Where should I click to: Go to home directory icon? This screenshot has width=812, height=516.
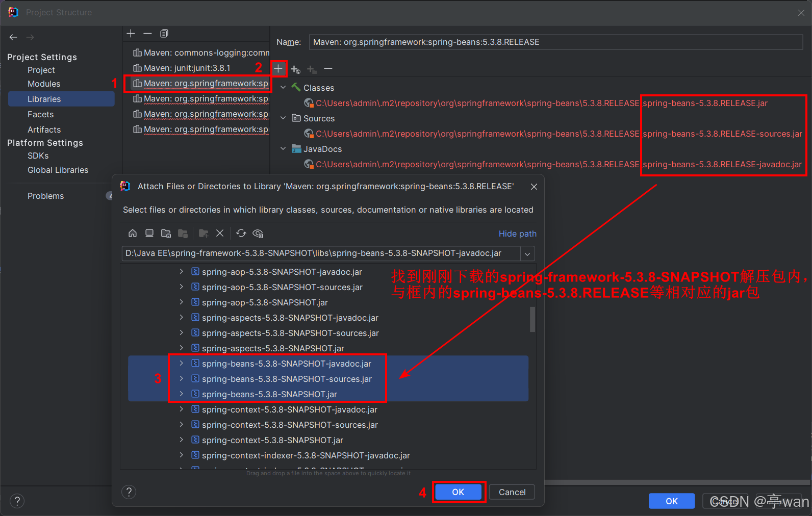point(133,233)
